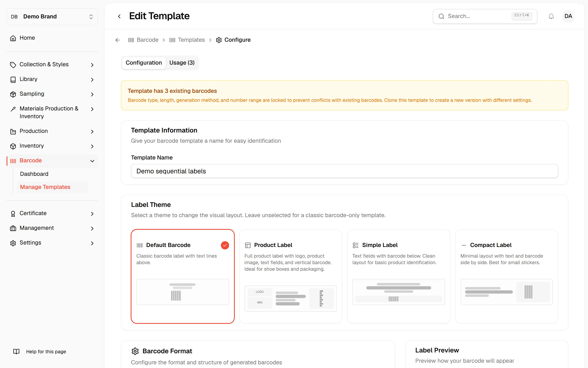Choose the Simple Label theme

tap(399, 276)
